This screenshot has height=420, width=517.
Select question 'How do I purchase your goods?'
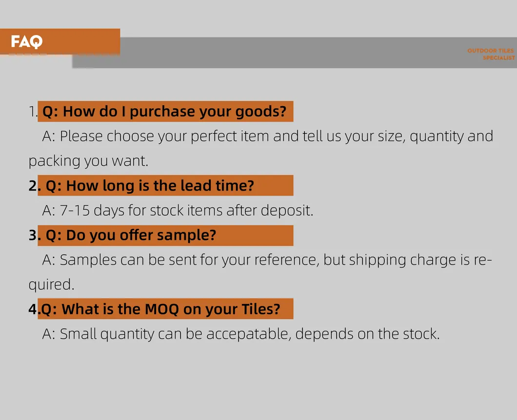point(165,112)
